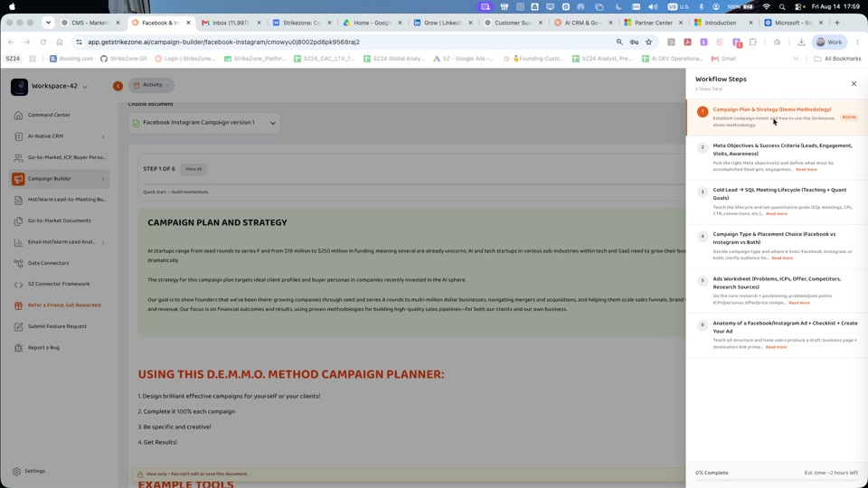
Task: Select step 2 Meta Objectives & Success Criteria
Action: coord(777,157)
